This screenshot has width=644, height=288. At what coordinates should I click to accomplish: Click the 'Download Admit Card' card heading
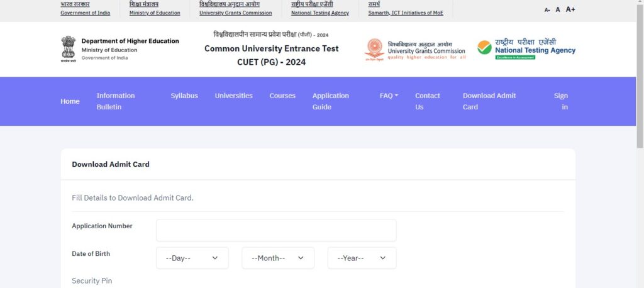[x=111, y=164]
